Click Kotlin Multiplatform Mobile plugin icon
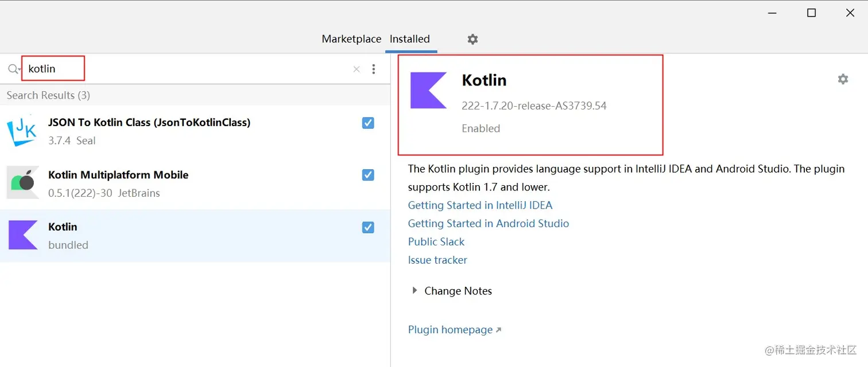 coord(23,183)
